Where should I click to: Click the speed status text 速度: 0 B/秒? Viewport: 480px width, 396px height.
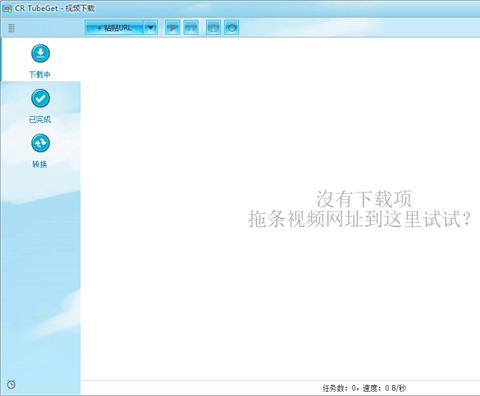(x=384, y=388)
